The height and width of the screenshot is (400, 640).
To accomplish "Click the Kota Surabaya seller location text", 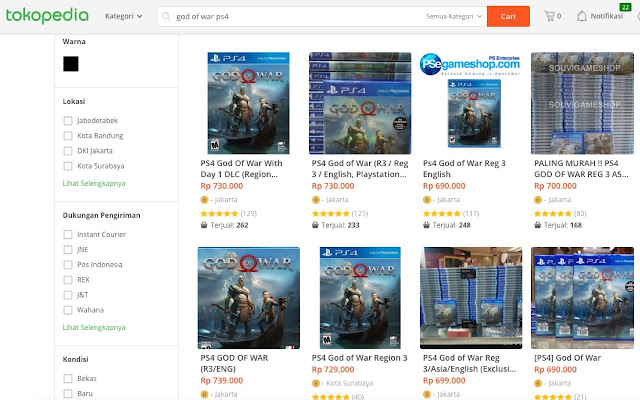I will (350, 383).
